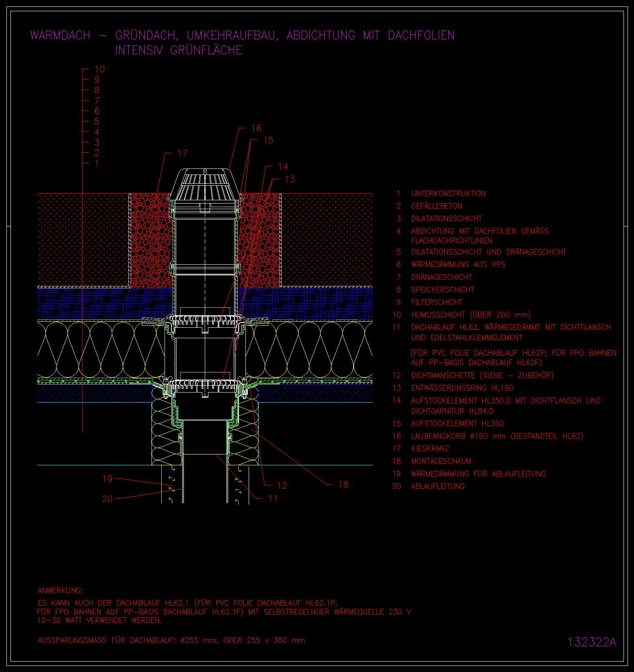Select legend entry 'HUMUSSCHICHT (ÜBER 200 mm)'

(x=471, y=314)
